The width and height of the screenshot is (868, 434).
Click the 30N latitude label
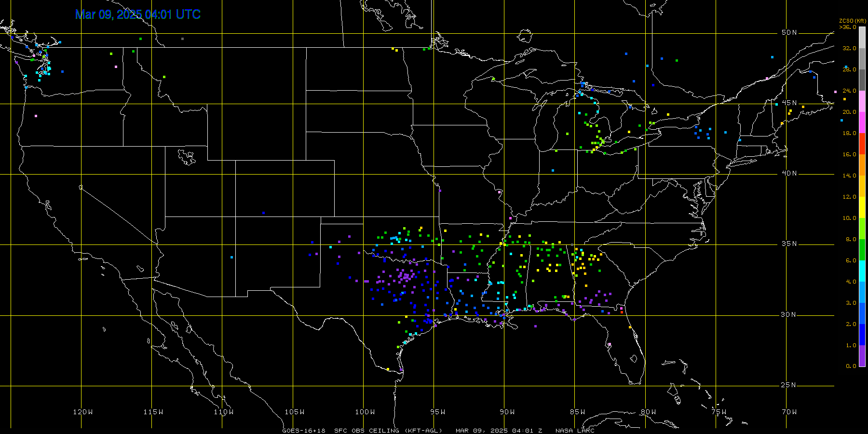pyautogui.click(x=789, y=314)
